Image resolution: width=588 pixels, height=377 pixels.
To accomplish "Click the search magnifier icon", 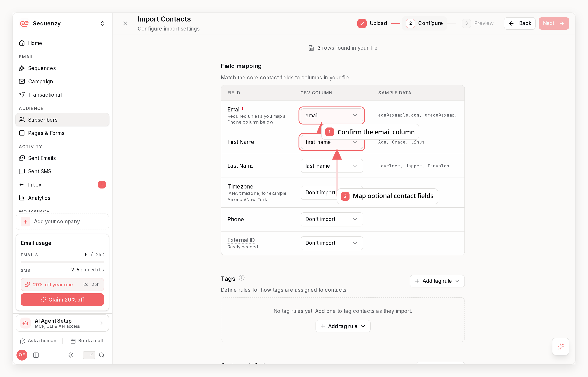I will click(102, 355).
